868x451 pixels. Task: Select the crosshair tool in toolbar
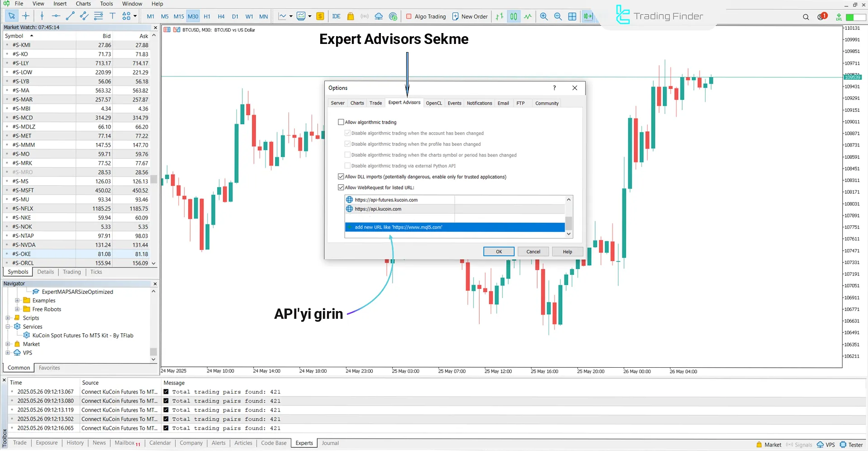coord(26,16)
